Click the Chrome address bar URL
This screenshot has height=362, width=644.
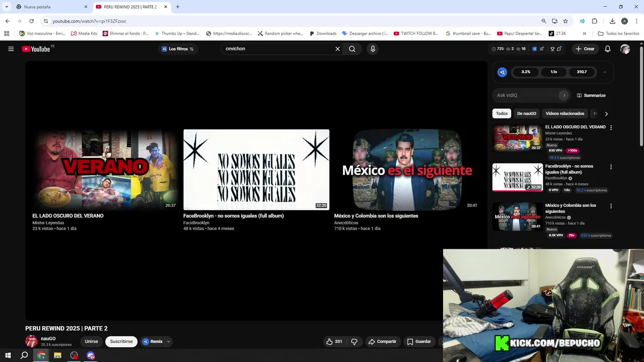(x=90, y=21)
